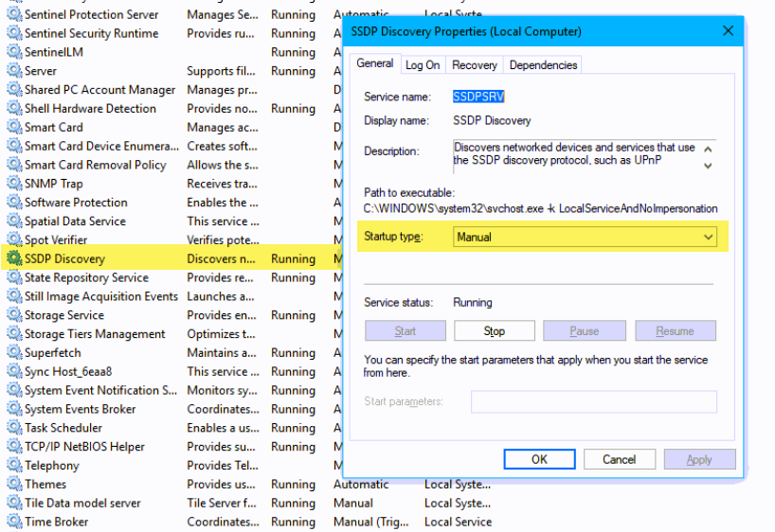Click the greyed-out Resume button

676,331
